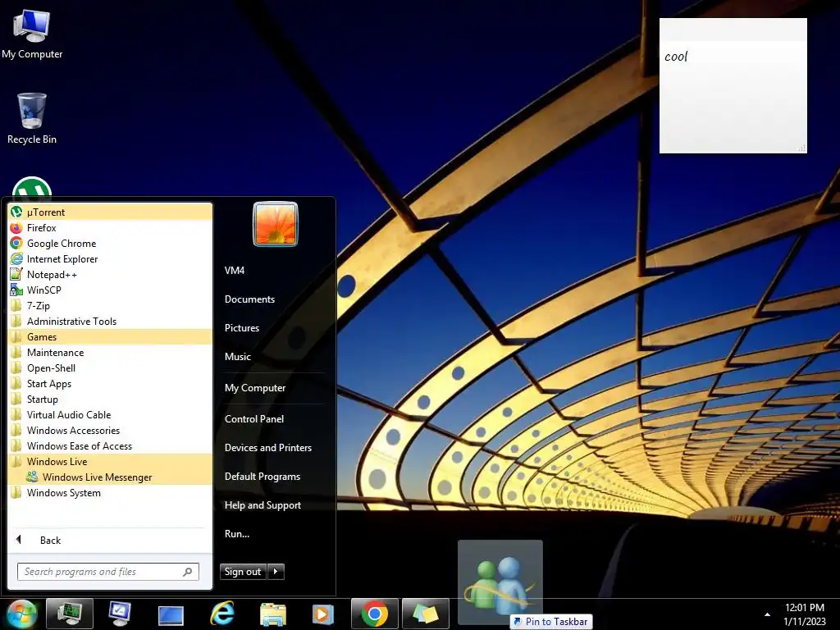Open the Startup folder

point(111,399)
